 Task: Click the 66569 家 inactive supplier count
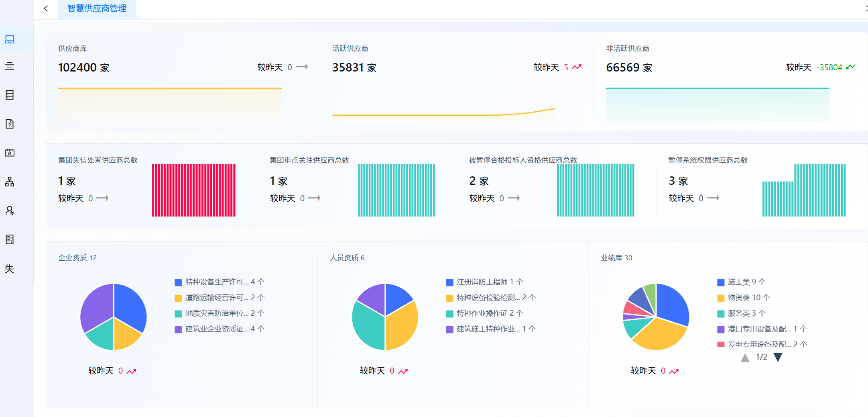point(629,67)
